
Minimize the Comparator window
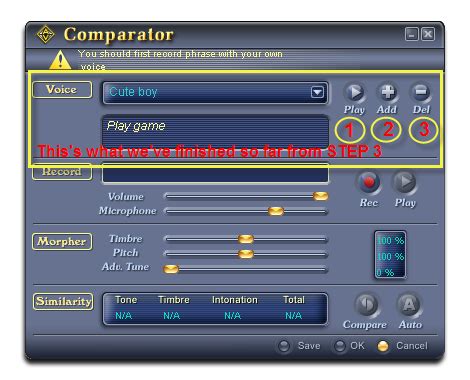pyautogui.click(x=412, y=34)
